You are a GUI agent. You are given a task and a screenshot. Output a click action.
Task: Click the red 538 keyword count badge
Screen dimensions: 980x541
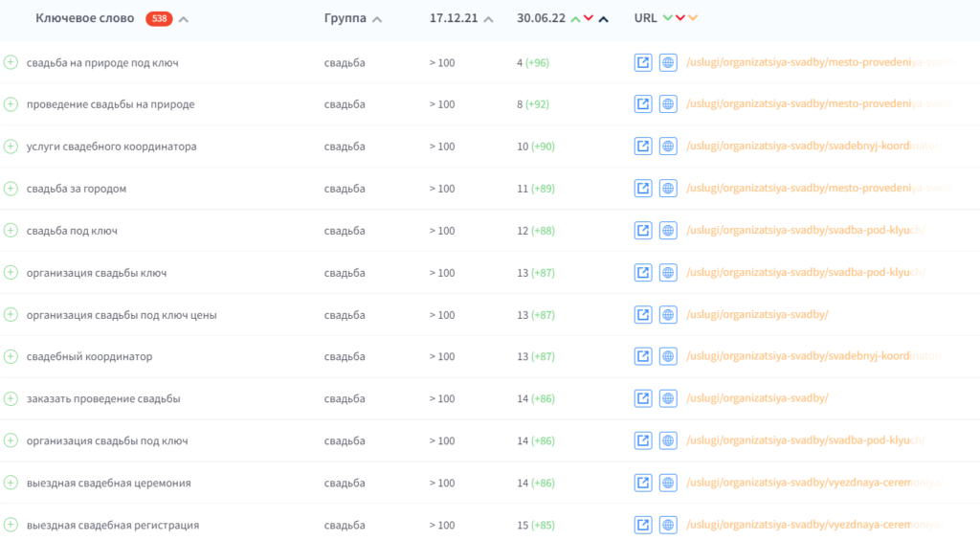160,19
